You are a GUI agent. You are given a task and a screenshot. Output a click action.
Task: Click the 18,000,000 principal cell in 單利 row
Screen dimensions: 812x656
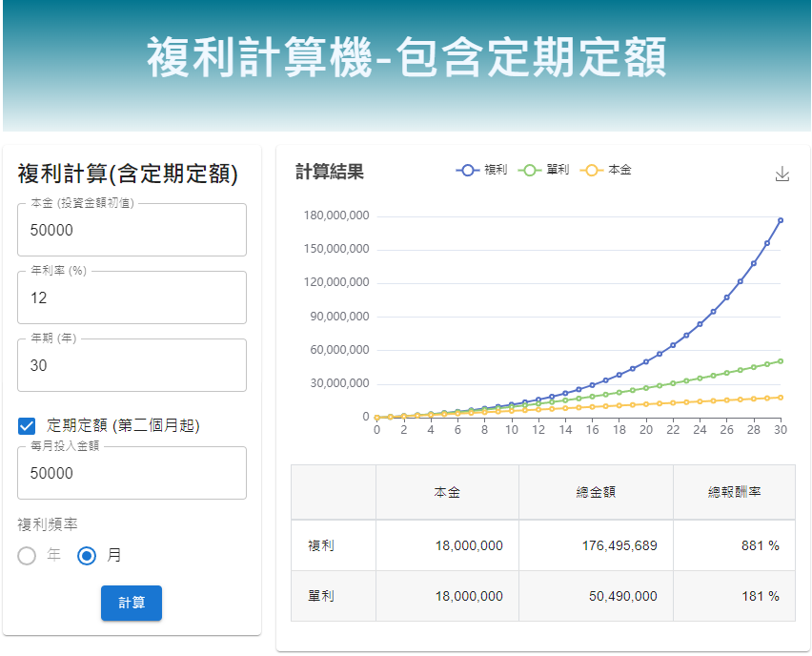pyautogui.click(x=447, y=597)
